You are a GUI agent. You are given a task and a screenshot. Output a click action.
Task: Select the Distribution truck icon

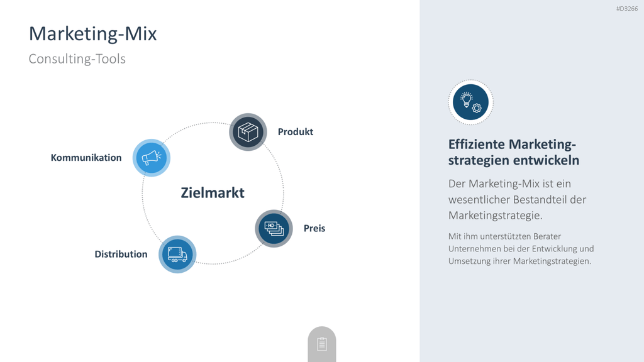coord(177,254)
